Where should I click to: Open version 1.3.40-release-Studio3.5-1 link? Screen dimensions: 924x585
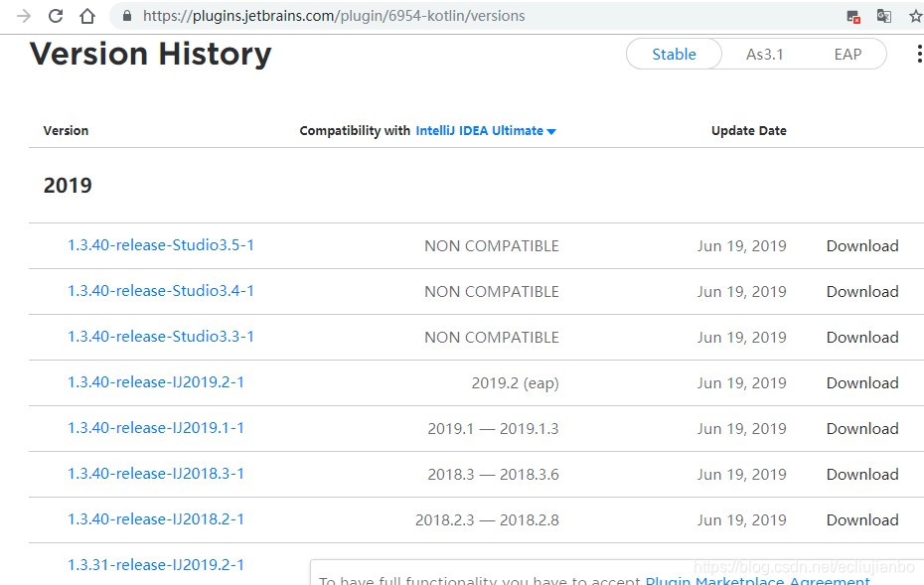(160, 245)
